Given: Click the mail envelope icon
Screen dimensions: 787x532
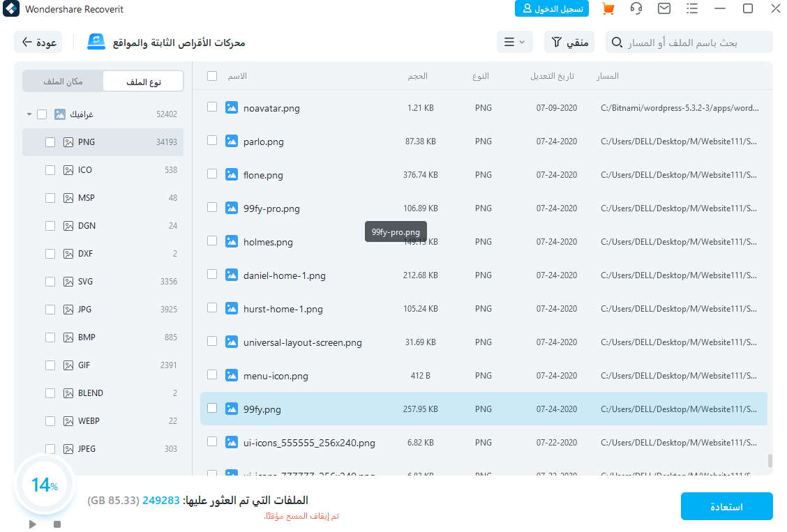Looking at the screenshot, I should click(x=664, y=9).
